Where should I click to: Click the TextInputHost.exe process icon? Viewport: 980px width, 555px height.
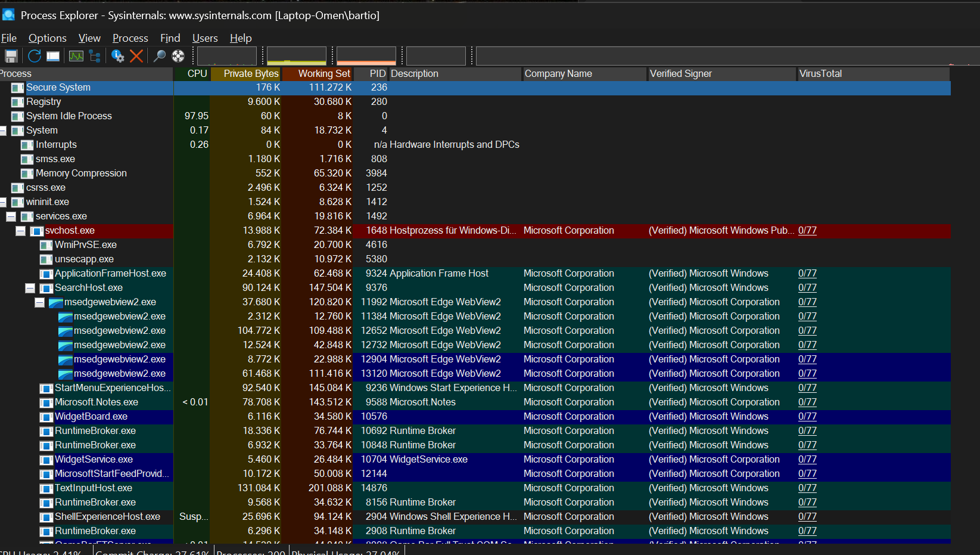tap(46, 488)
